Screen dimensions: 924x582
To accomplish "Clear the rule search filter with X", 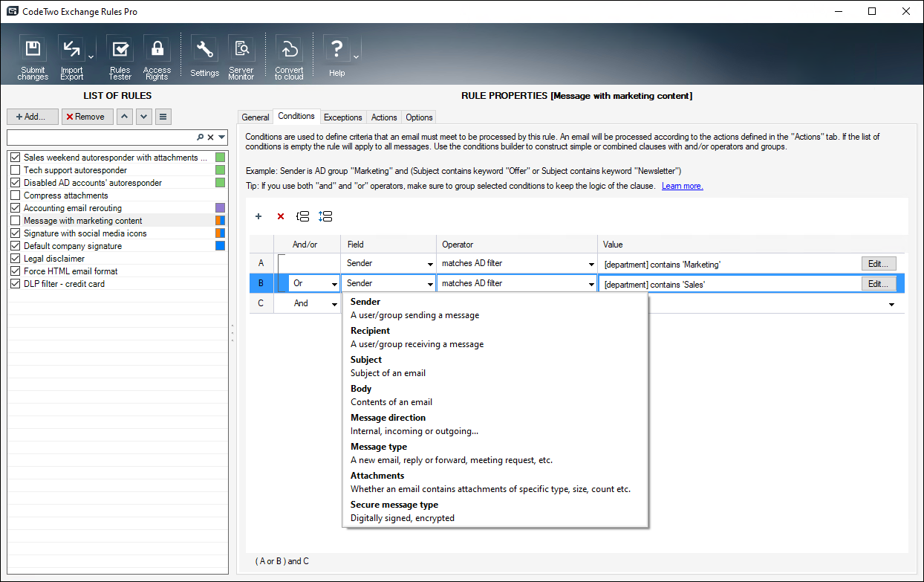I will [210, 138].
